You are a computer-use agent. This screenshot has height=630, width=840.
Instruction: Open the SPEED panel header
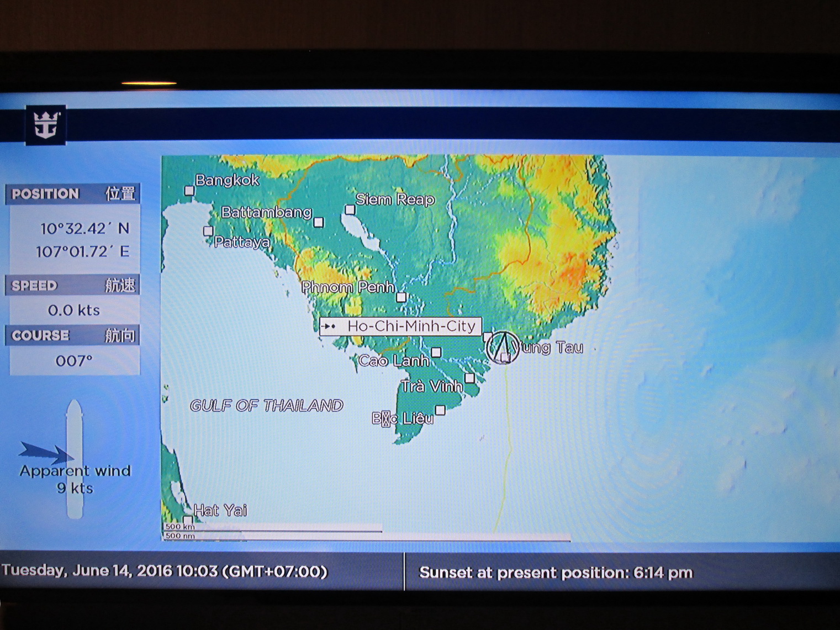point(73,286)
